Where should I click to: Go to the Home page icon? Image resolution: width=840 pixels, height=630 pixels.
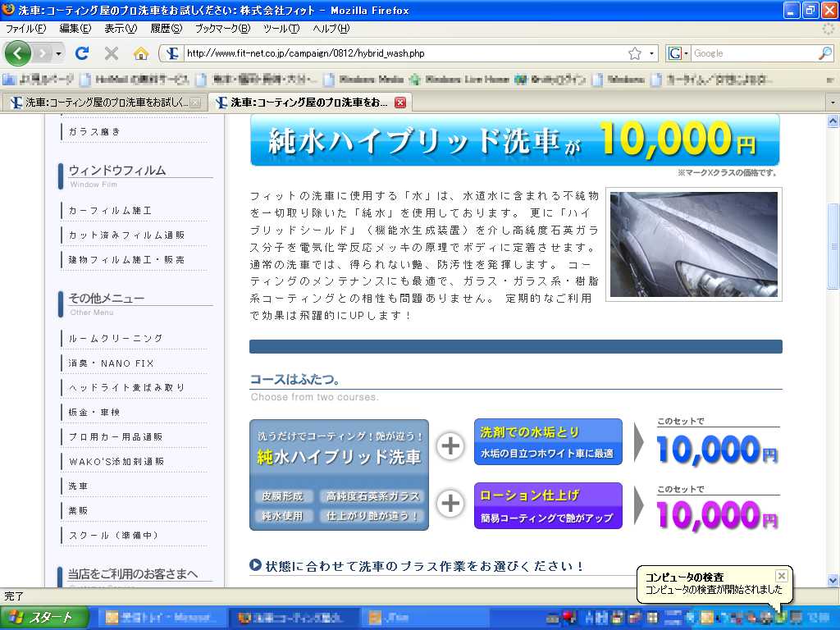(x=141, y=53)
